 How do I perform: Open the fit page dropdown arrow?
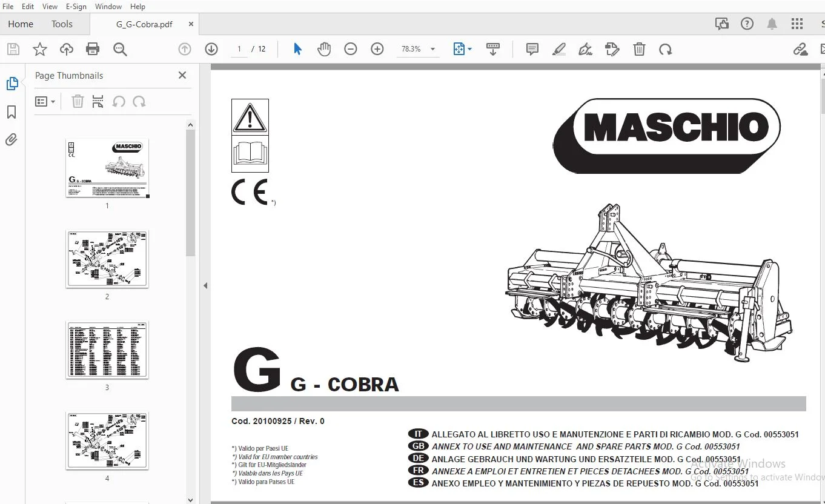coord(470,49)
